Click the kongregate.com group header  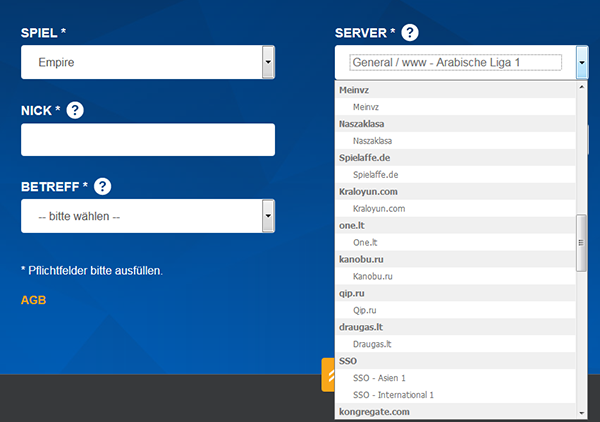(455, 411)
